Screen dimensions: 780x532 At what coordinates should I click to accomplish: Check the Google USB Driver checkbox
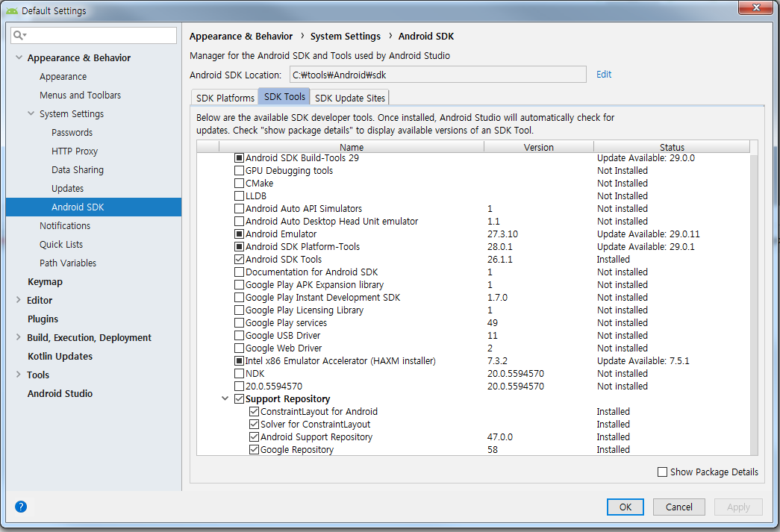240,336
